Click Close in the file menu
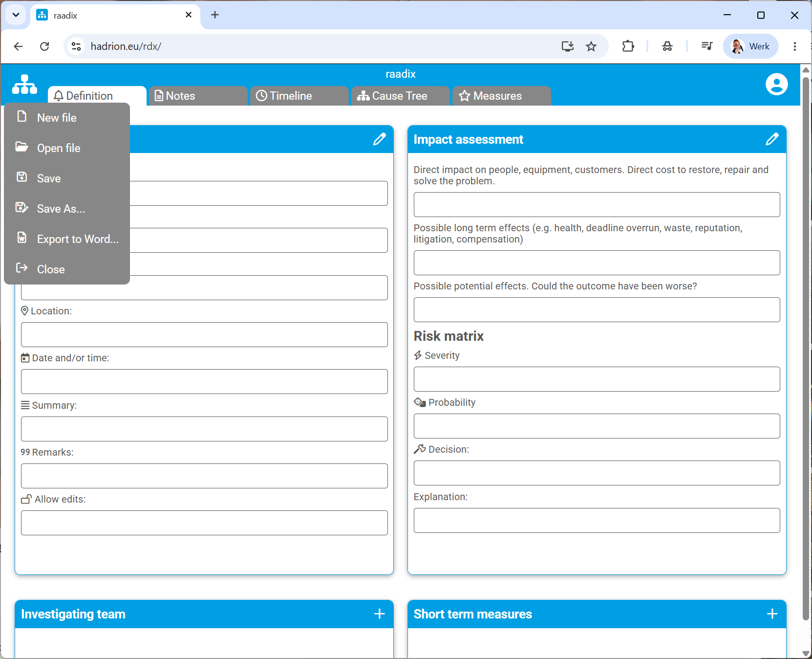The height and width of the screenshot is (659, 812). click(67, 269)
